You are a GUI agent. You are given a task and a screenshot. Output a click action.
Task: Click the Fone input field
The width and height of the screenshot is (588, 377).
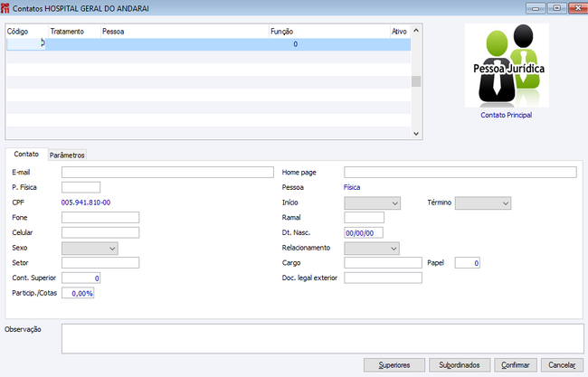coord(100,218)
